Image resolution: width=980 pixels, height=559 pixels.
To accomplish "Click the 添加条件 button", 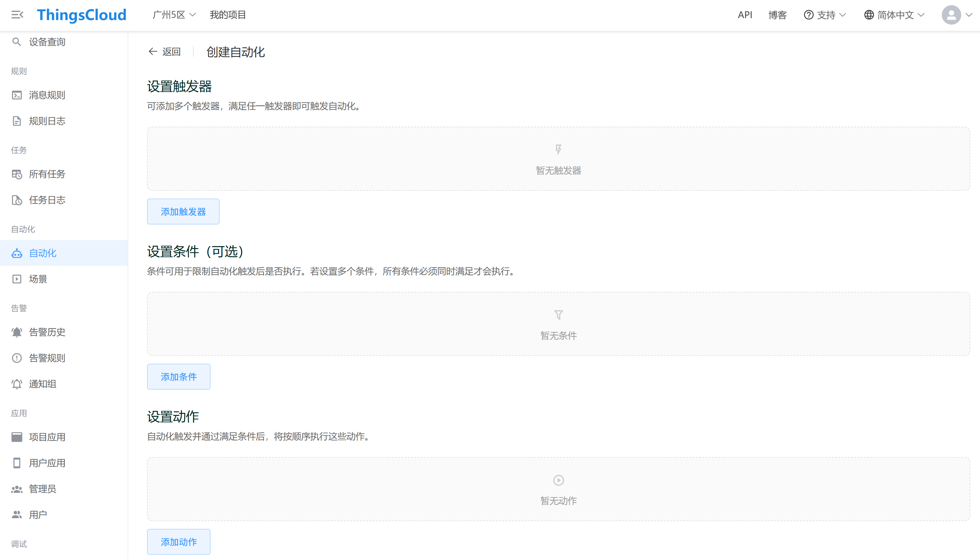I will [178, 377].
